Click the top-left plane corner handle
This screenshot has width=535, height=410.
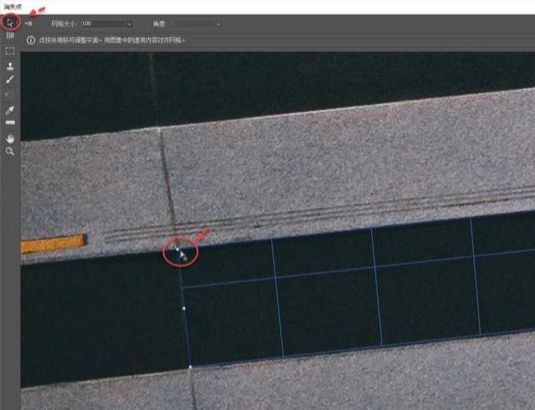177,250
